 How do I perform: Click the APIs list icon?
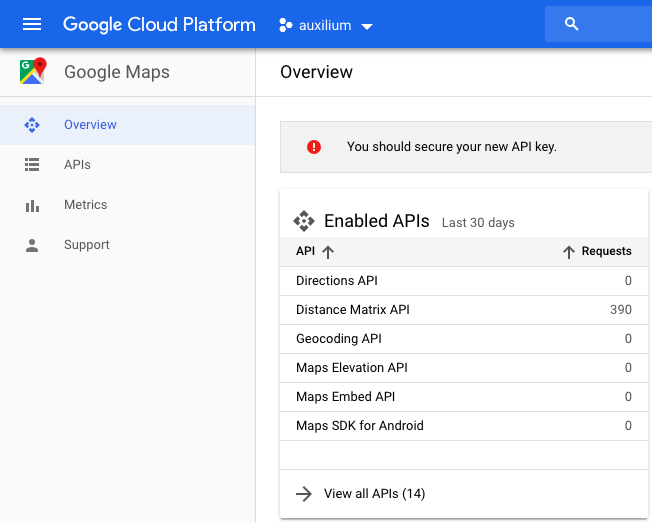point(32,165)
